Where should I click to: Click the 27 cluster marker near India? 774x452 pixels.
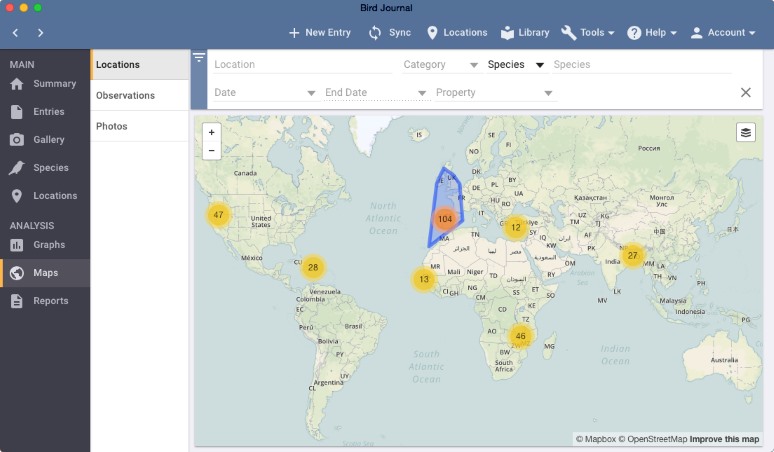click(x=632, y=256)
